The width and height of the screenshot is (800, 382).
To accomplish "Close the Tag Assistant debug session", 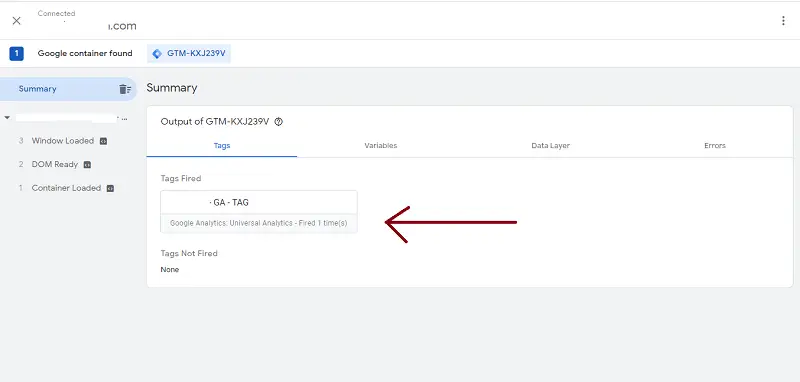I will (16, 21).
